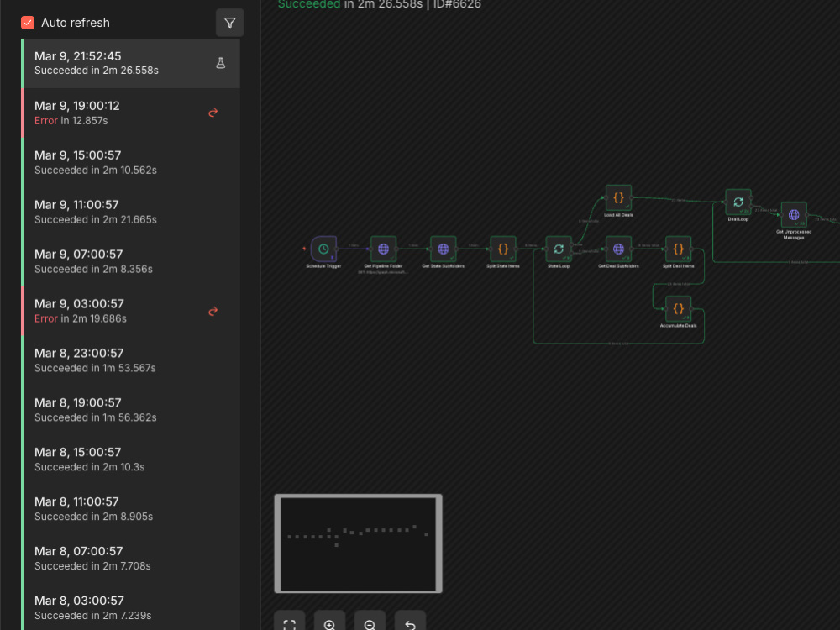Click the Auto refresh label

click(x=76, y=23)
